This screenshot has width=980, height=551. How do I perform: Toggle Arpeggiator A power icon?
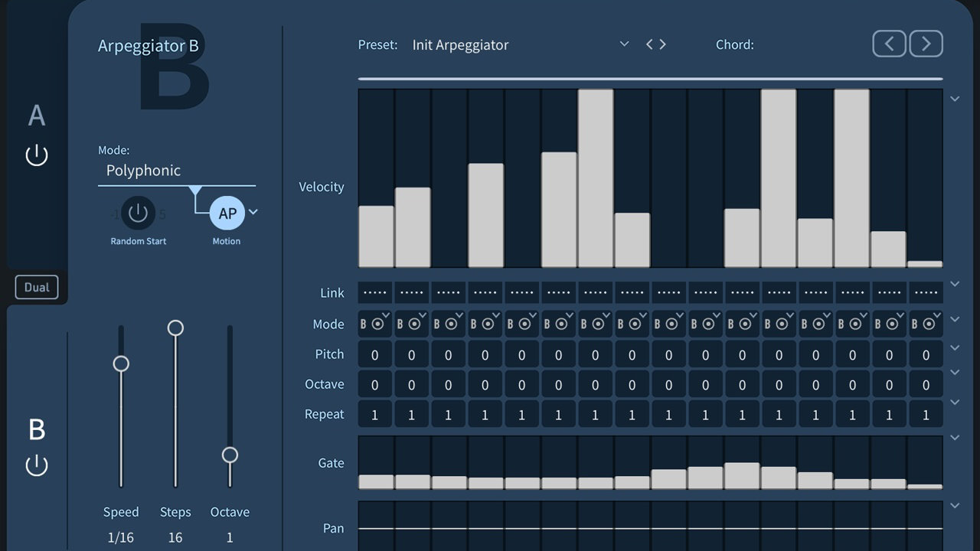[x=37, y=155]
